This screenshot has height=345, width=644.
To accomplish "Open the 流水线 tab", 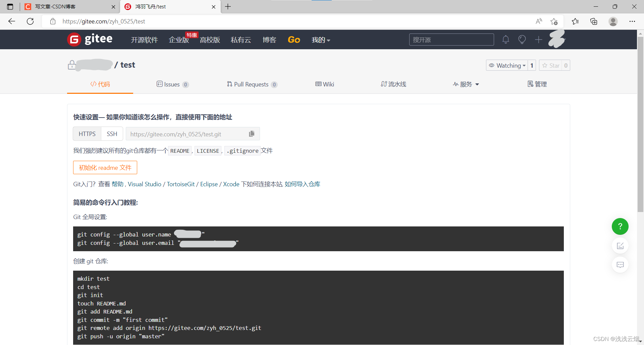I will (393, 84).
